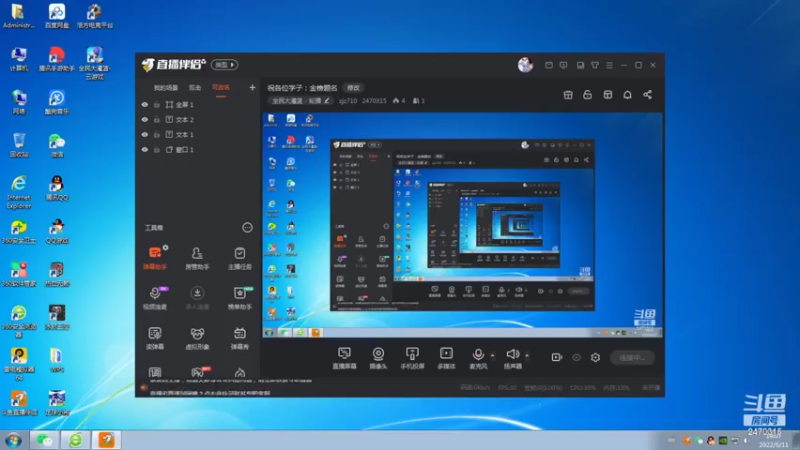Hide the 文本 1 source with its eye icon
This screenshot has width=800, height=450.
coord(144,135)
